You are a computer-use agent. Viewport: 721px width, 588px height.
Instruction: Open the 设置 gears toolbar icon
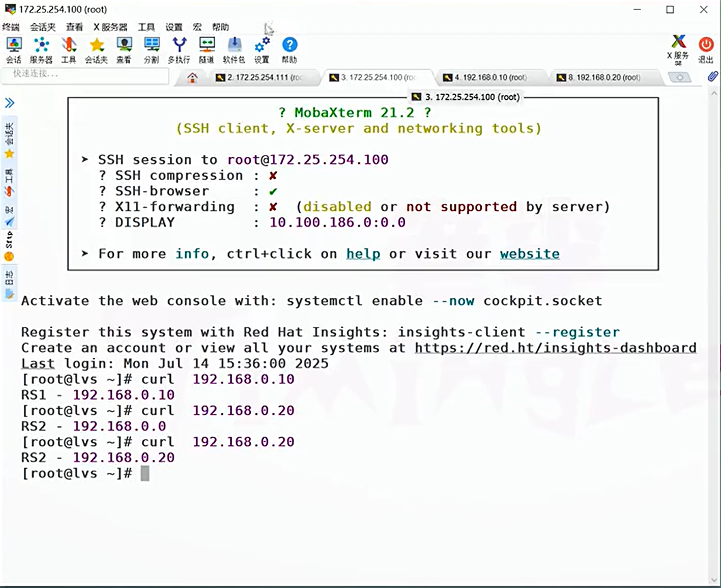[x=262, y=50]
